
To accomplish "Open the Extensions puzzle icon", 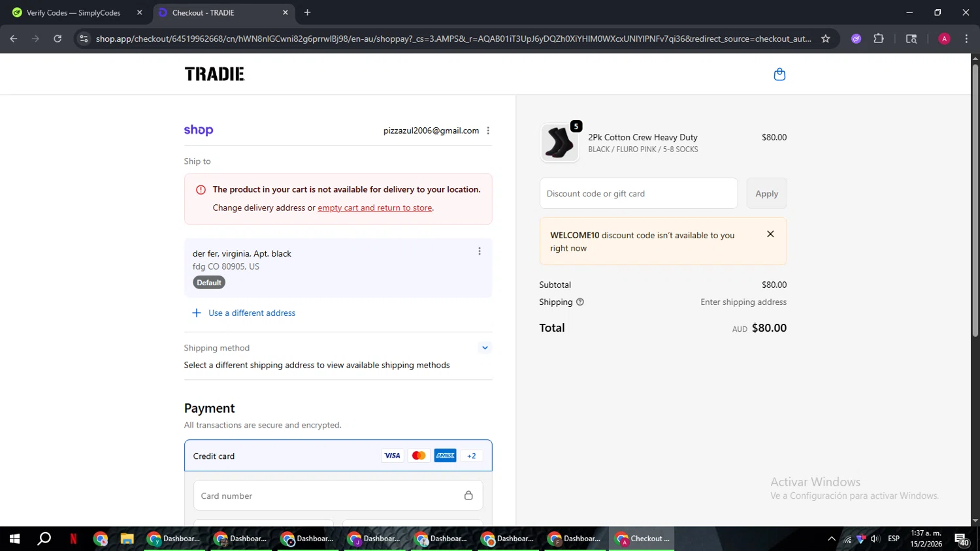I will (879, 39).
